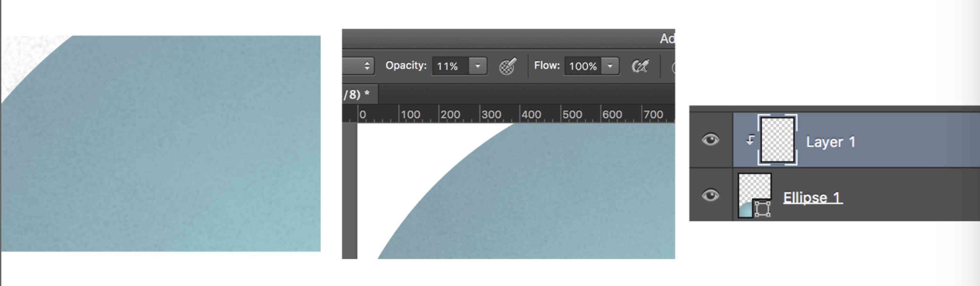Open the Flow dropdown arrow
980x286 pixels.
610,66
